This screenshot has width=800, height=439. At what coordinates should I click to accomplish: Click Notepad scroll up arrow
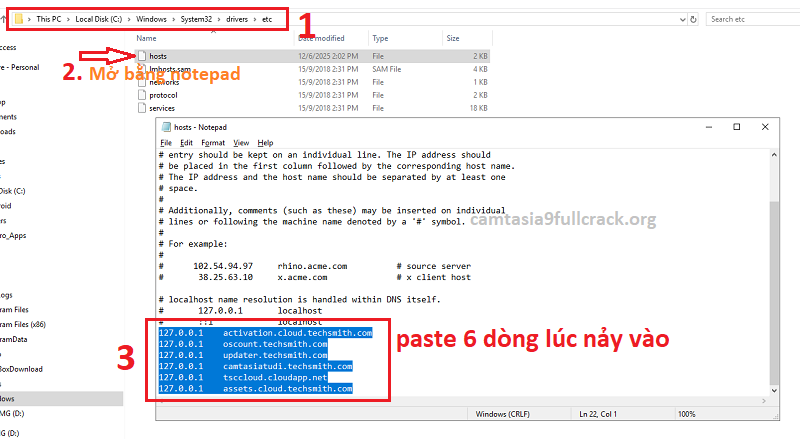coord(774,155)
